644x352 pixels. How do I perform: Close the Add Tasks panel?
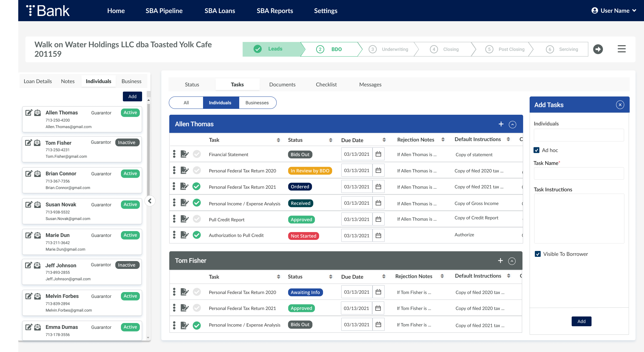coord(620,105)
